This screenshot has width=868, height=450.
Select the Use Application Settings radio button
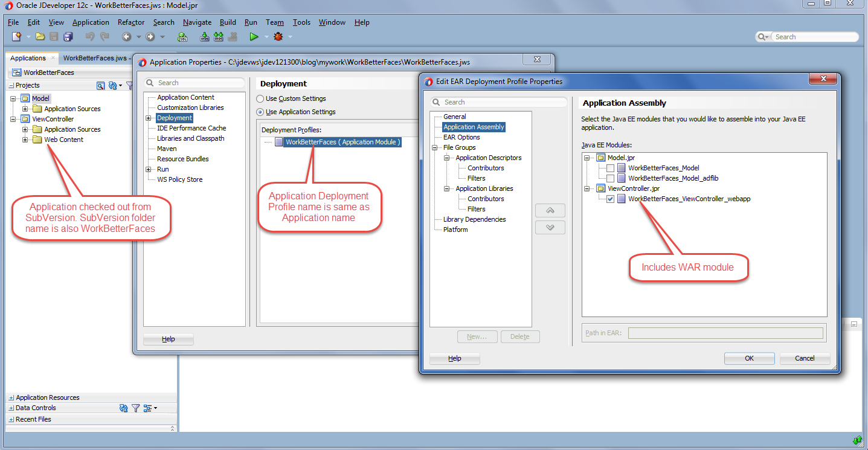coord(260,112)
